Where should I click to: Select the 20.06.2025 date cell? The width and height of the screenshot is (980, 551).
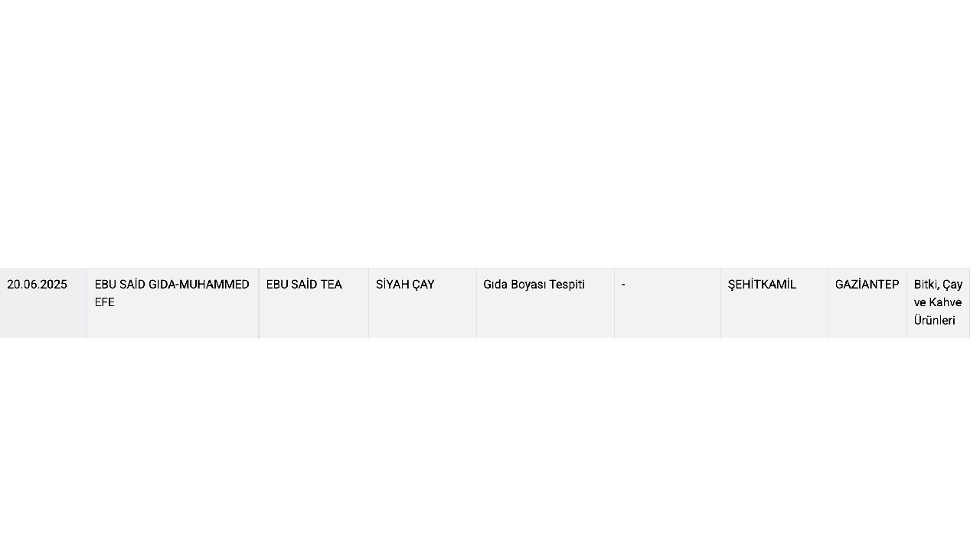[43, 303]
